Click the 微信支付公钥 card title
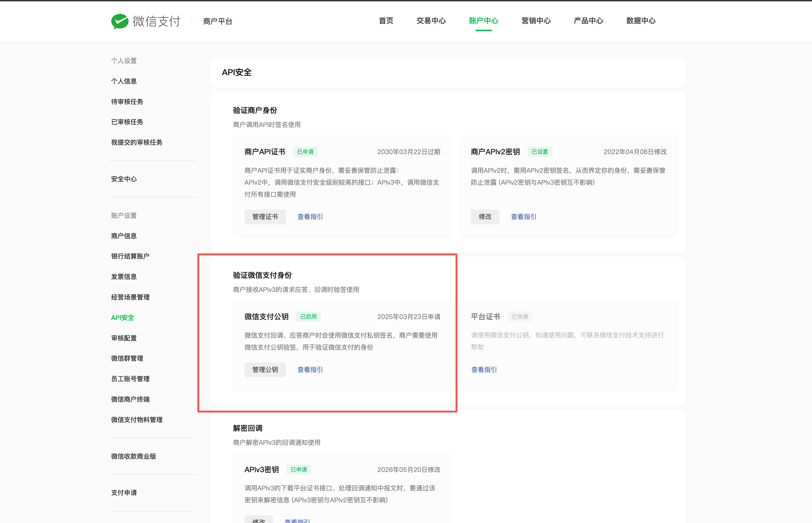The image size is (812, 523). click(267, 316)
